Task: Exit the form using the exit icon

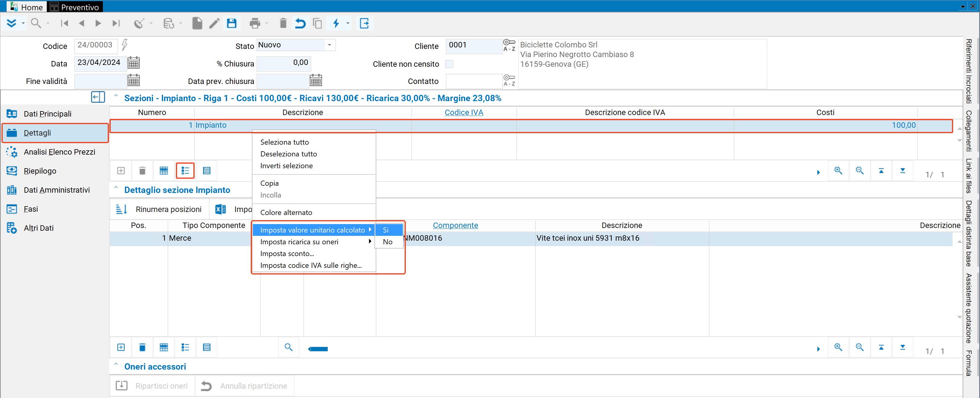Action: tap(364, 23)
